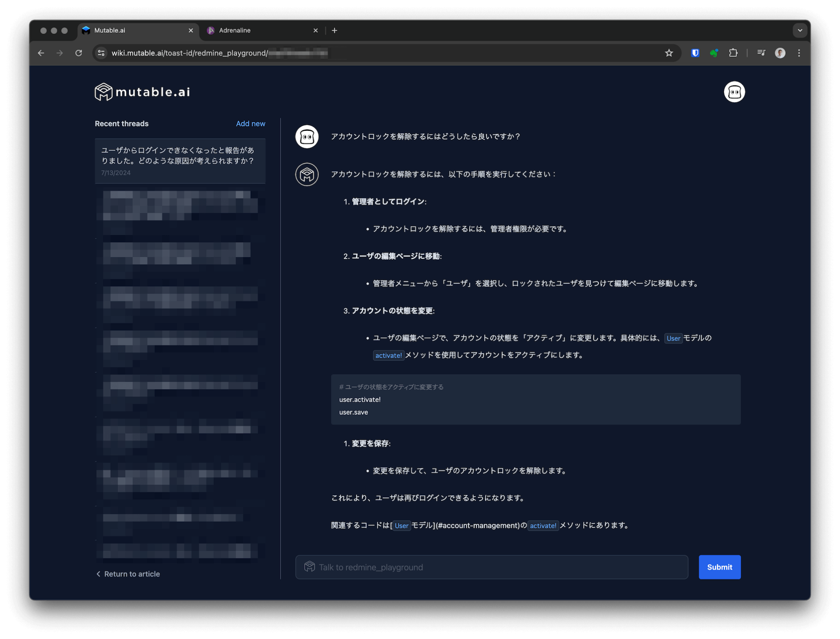Open the browser extensions puzzle piece
840x639 pixels.
733,53
